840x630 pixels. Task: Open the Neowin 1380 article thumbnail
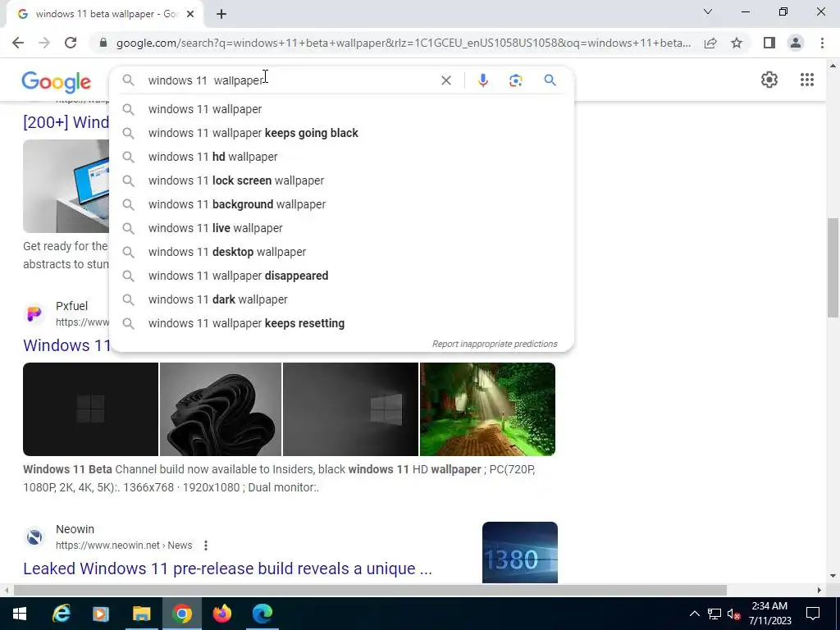tap(519, 552)
